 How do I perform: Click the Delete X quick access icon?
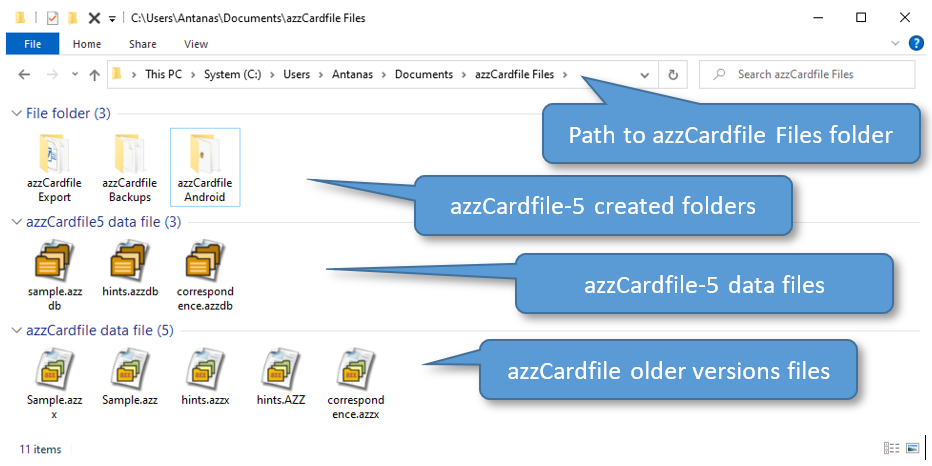click(93, 18)
